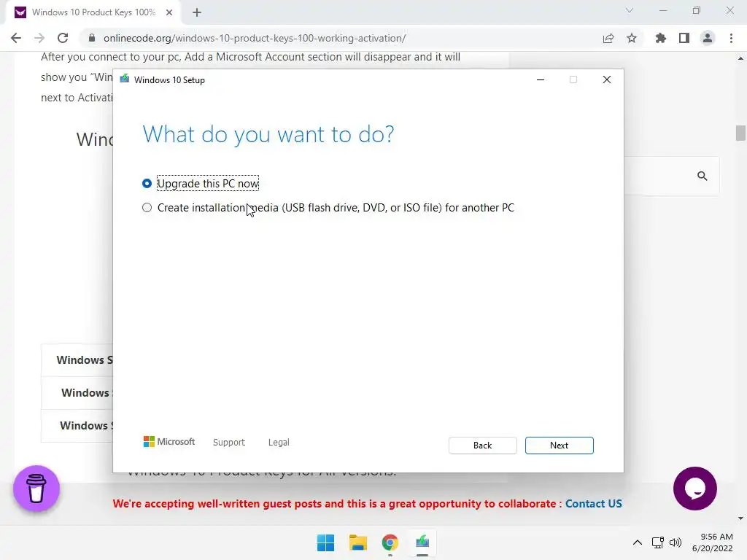
Task: Open File Explorer from taskbar
Action: [358, 542]
